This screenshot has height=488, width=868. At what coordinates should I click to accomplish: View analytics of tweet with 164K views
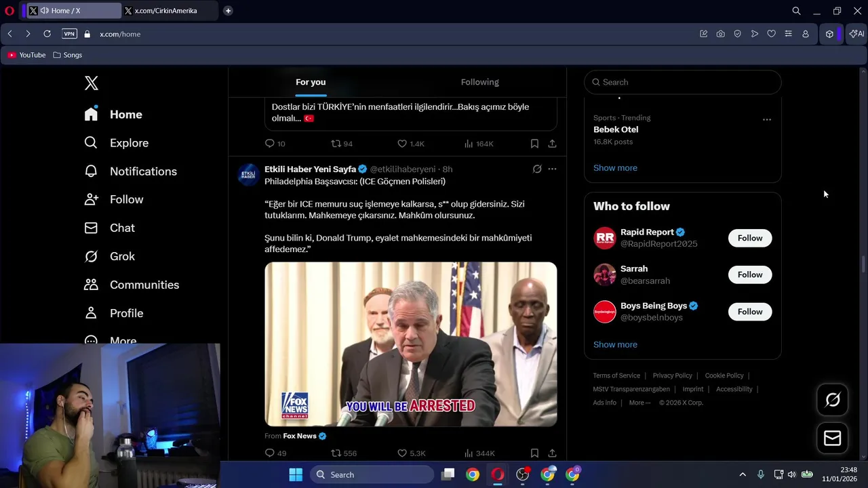coord(479,144)
